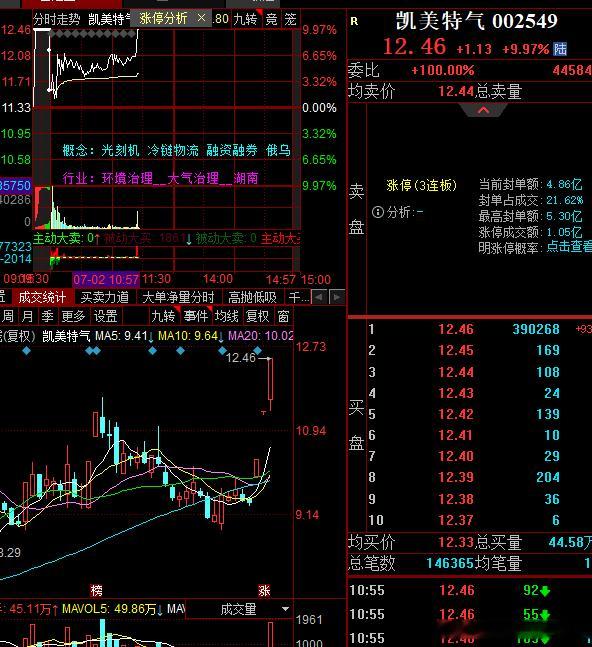Viewport: 592px width, 647px height.
Task: Toggle the 九转 indicator in K-line toolbar
Action: [x=163, y=316]
